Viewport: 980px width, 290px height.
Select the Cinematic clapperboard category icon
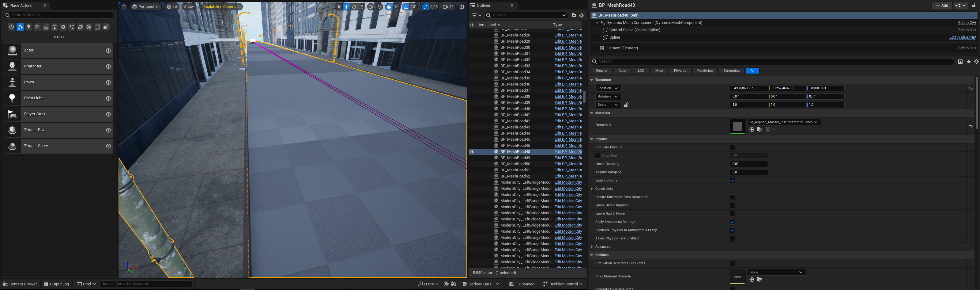point(46,27)
